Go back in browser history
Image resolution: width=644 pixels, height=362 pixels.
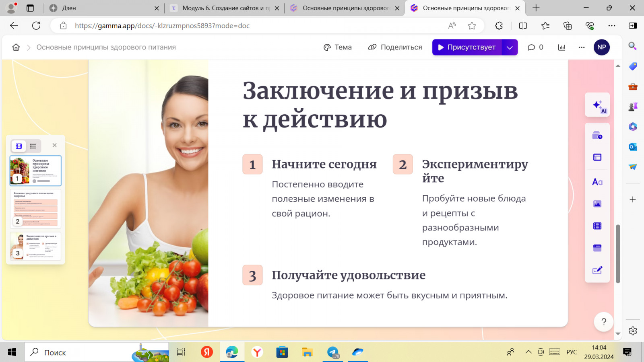point(14,26)
